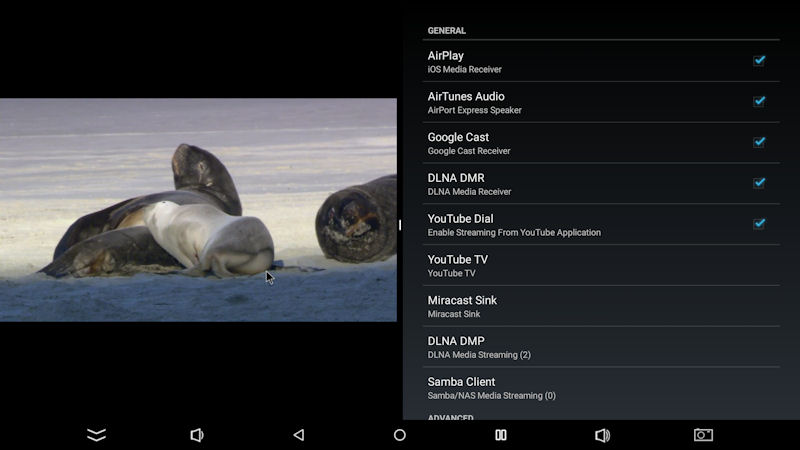The height and width of the screenshot is (450, 800).
Task: Uncheck the AirPlay checkbox
Action: click(x=759, y=61)
